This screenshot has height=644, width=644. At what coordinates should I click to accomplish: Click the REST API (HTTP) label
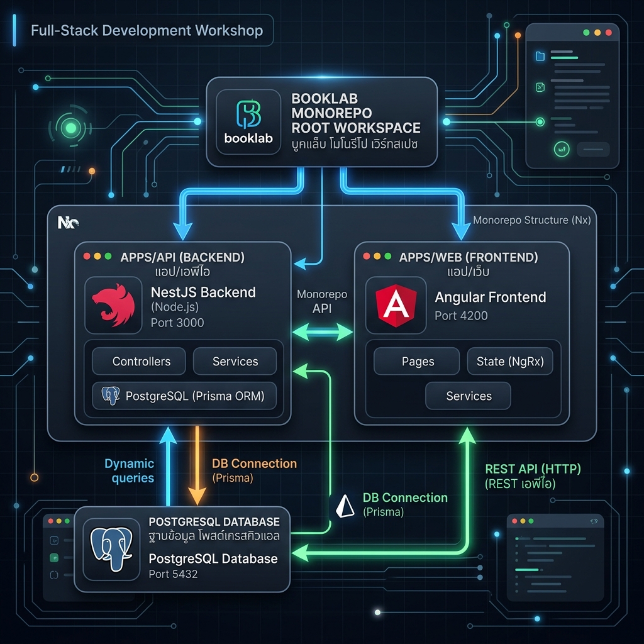pos(533,469)
